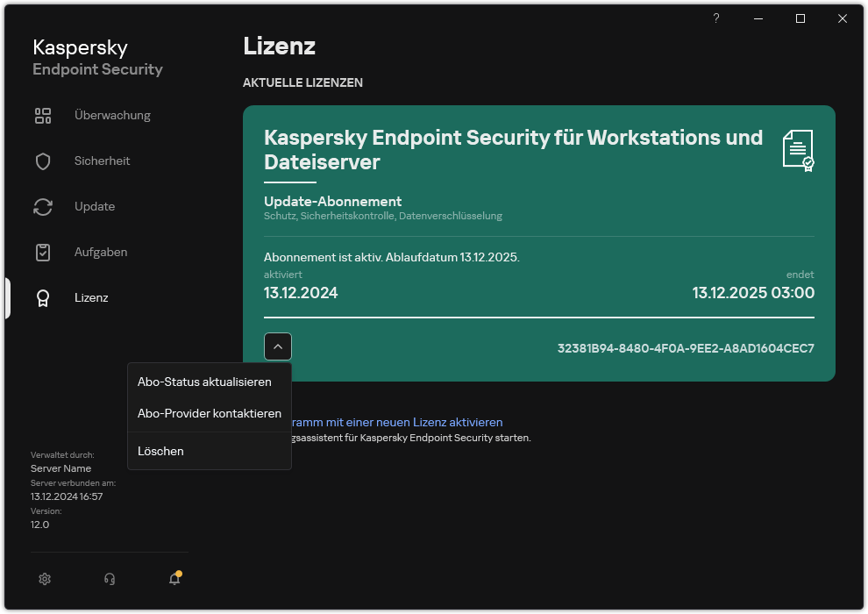The image size is (868, 614).
Task: Click Löschen in the context menu
Action: click(160, 451)
